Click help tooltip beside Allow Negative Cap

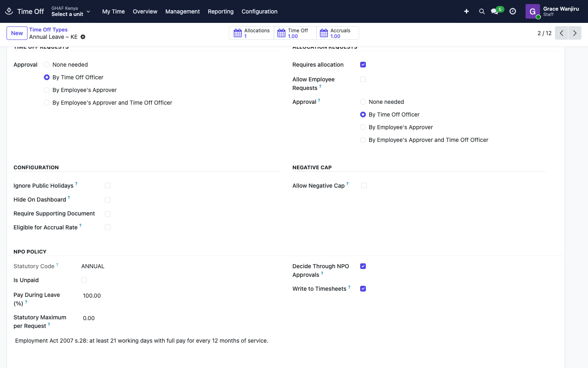pyautogui.click(x=347, y=184)
